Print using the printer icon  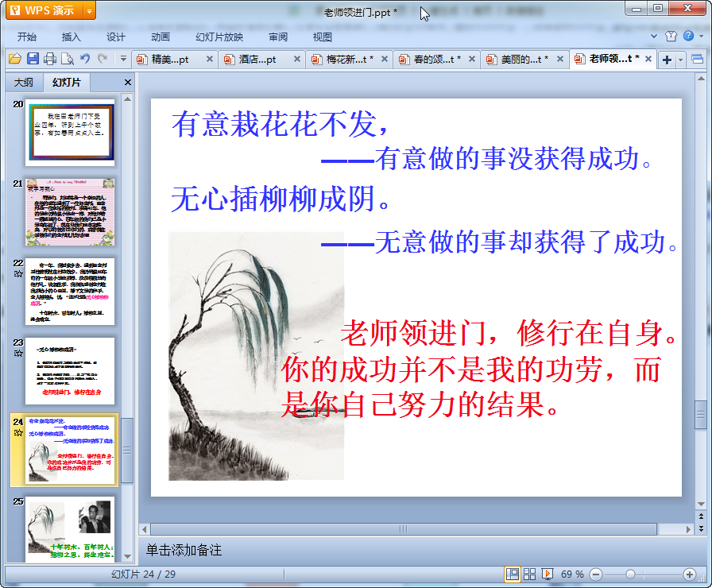click(50, 59)
